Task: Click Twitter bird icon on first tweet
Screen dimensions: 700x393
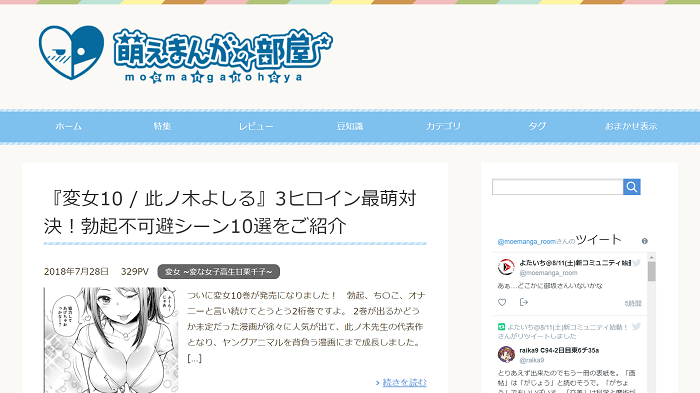Action: 637,263
